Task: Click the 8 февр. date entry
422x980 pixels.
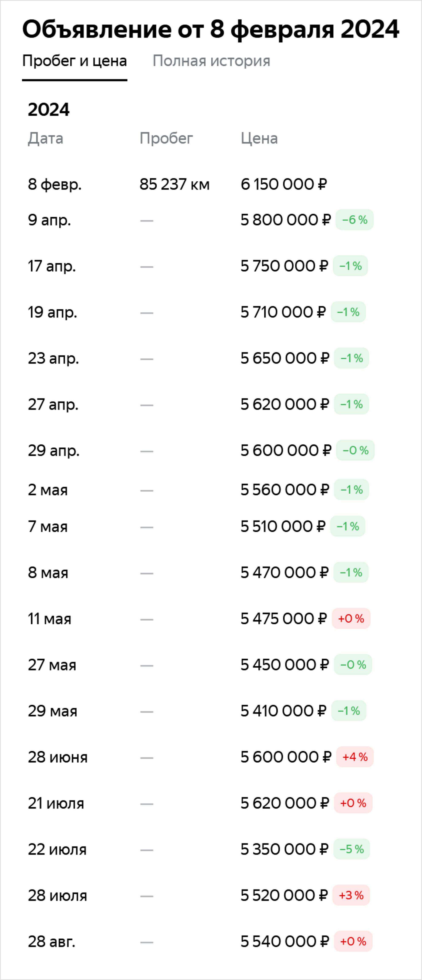Action: point(55,185)
